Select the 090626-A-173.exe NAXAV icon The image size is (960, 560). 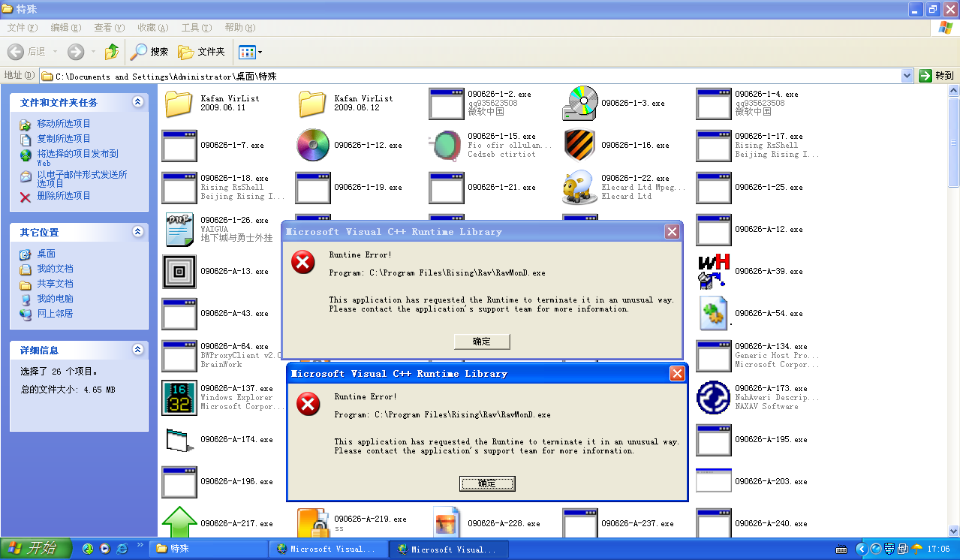714,398
